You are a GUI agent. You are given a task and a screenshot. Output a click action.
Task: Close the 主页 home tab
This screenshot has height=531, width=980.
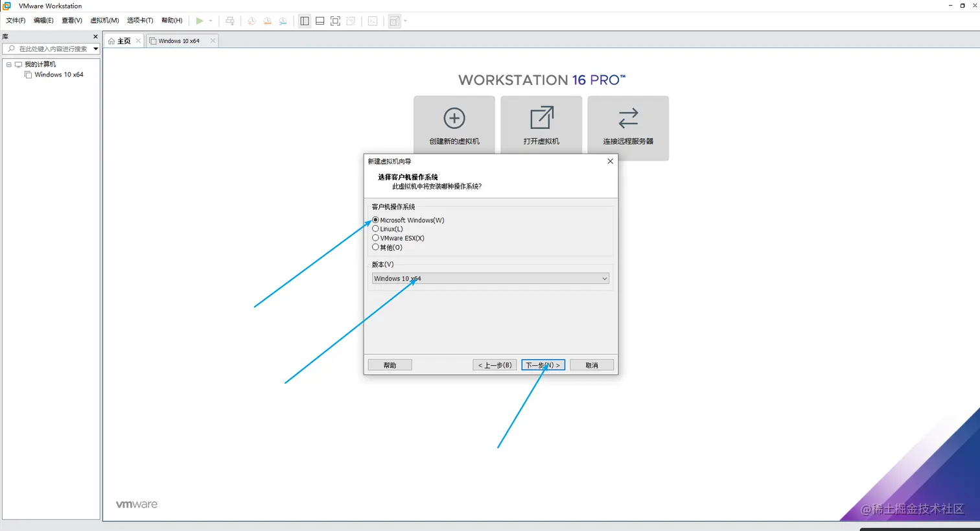138,41
